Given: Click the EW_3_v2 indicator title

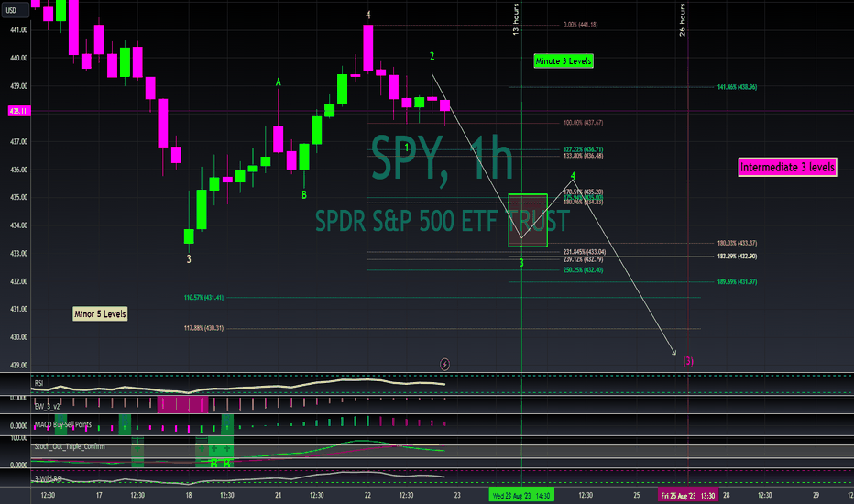Looking at the screenshot, I should click(48, 407).
